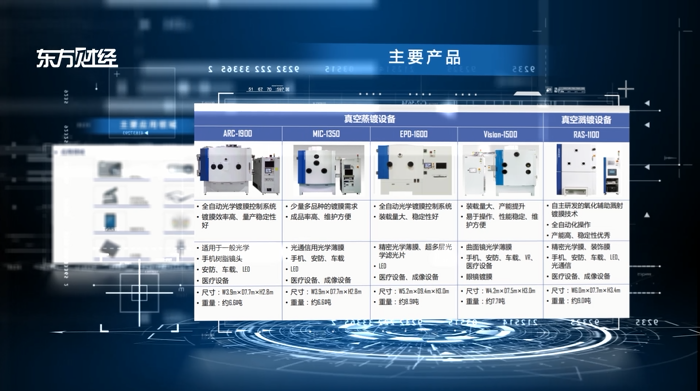Click 全自动光学镀膜控制系统 under ARC-1900
700x391 pixels.
239,207
